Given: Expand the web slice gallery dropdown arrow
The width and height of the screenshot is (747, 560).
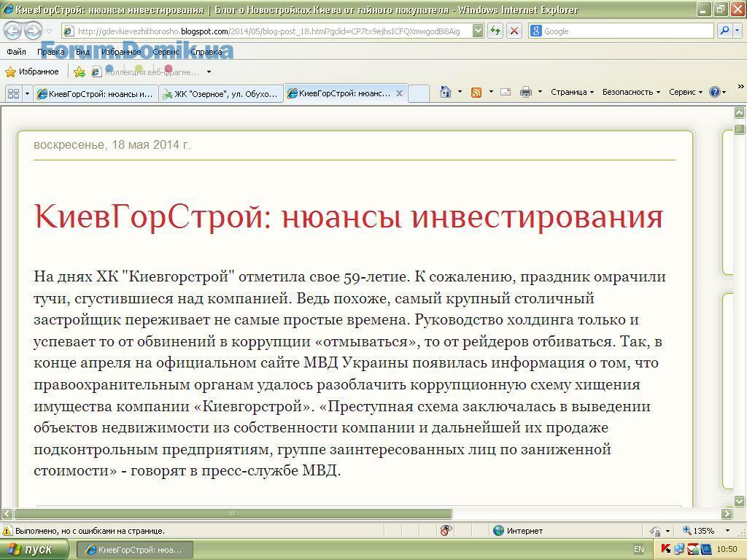Looking at the screenshot, I should (209, 72).
